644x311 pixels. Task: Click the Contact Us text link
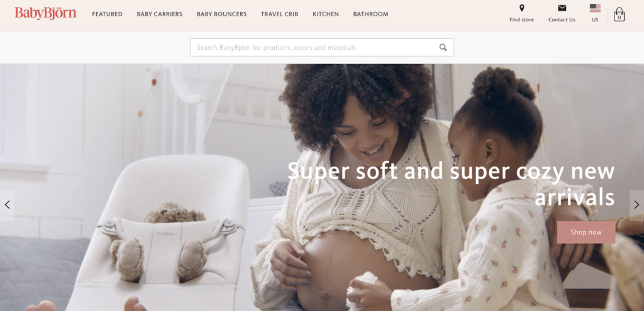click(x=562, y=19)
